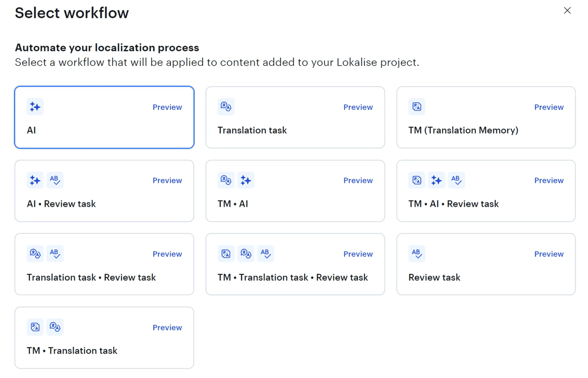Click the Translation task card's translate icon
This screenshot has width=588, height=378.
click(x=226, y=107)
